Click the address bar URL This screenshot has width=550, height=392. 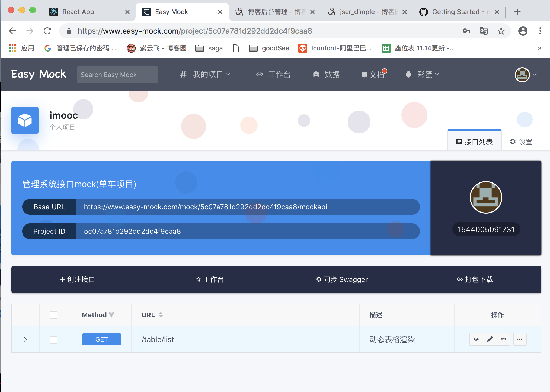[195, 31]
